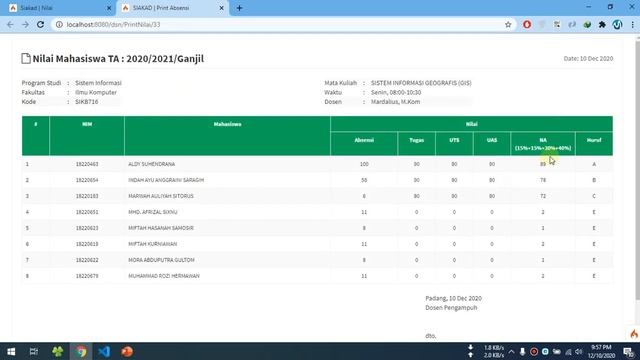Click the document icon beside the page title
Screen dimensions: 640x360
26,58
